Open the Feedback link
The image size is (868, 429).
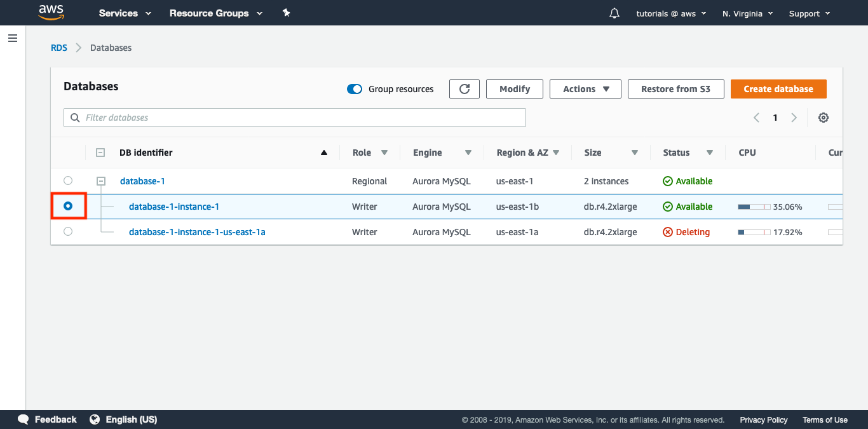pyautogui.click(x=55, y=419)
